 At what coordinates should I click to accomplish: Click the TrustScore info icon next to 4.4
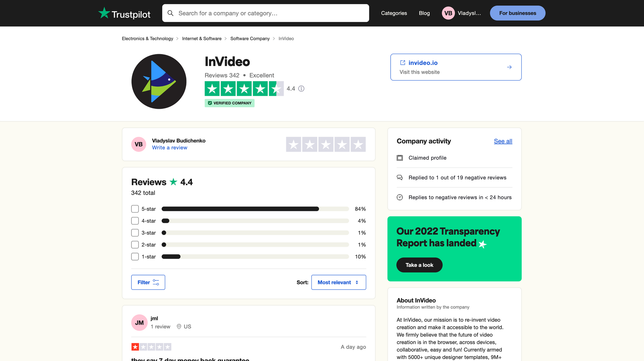pos(301,89)
